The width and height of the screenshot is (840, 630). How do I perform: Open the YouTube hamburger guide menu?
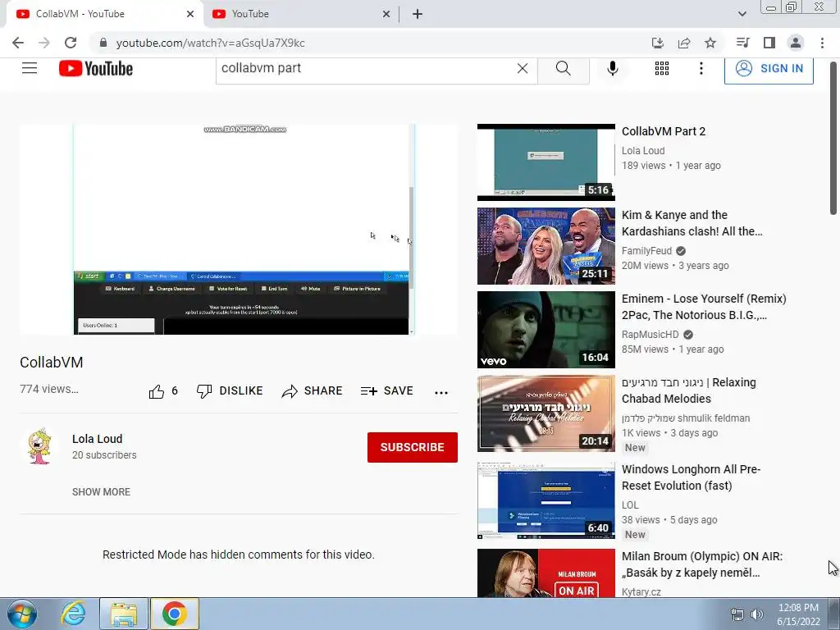click(x=30, y=68)
